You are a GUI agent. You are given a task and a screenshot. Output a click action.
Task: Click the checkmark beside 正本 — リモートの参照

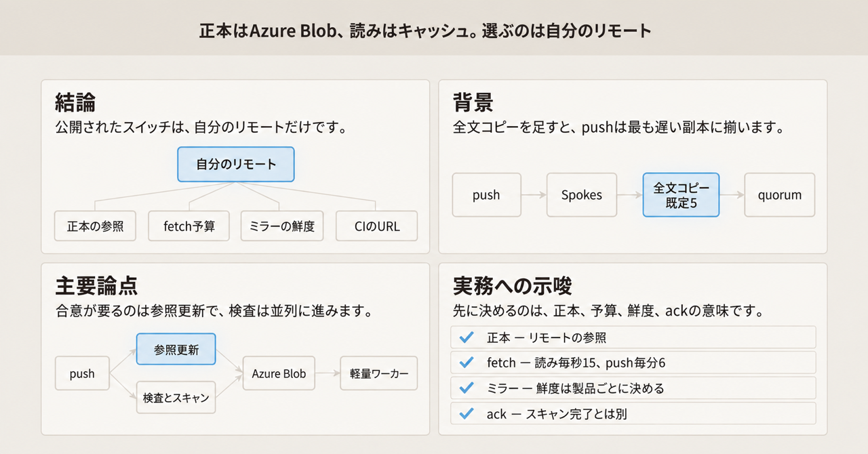(466, 337)
